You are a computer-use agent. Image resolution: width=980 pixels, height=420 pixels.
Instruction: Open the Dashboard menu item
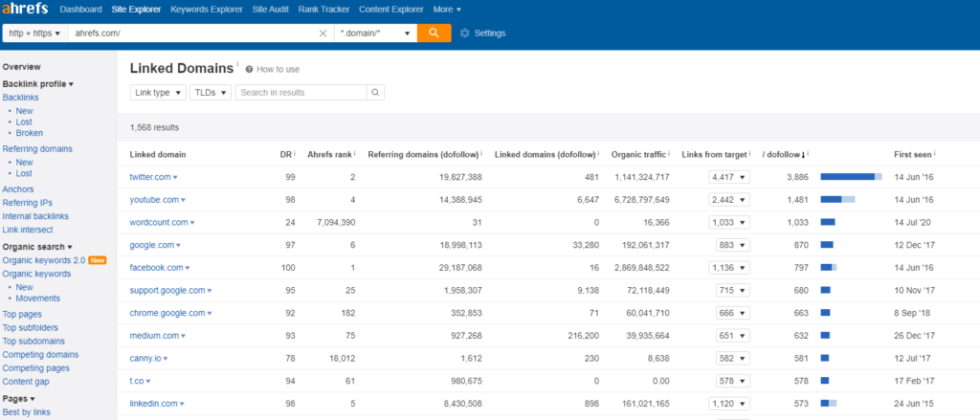point(80,10)
